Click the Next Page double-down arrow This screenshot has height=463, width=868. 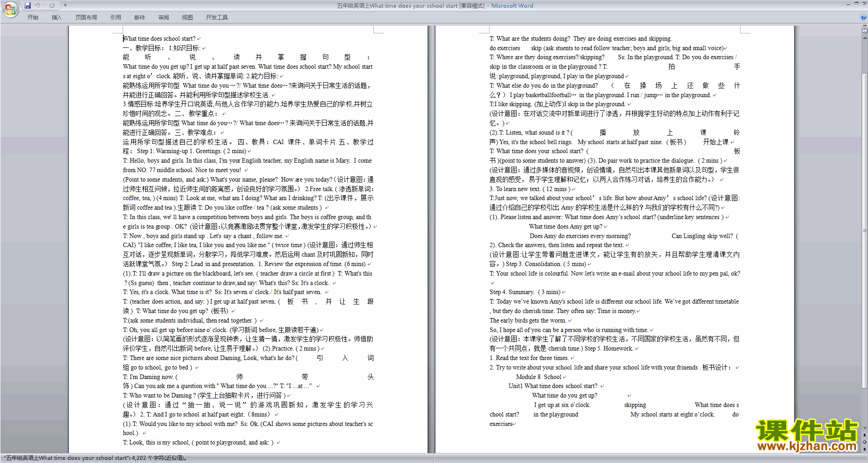click(865, 449)
